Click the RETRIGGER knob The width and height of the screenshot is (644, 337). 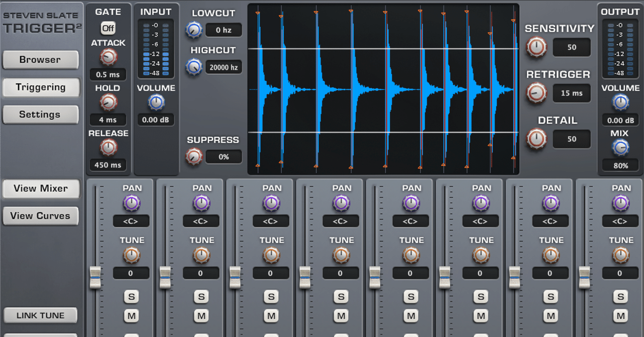(536, 94)
